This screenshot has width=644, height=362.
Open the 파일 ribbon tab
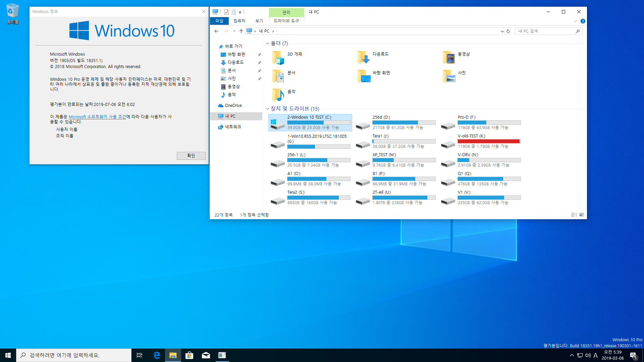click(x=219, y=21)
